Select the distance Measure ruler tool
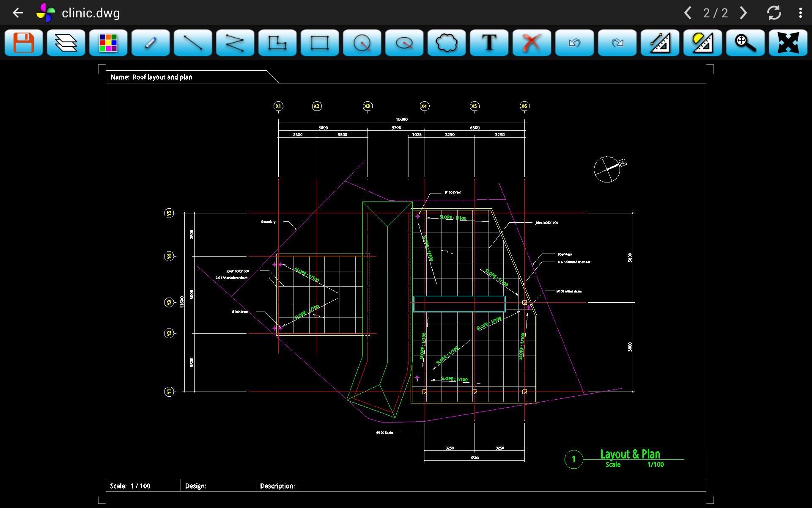 point(660,43)
